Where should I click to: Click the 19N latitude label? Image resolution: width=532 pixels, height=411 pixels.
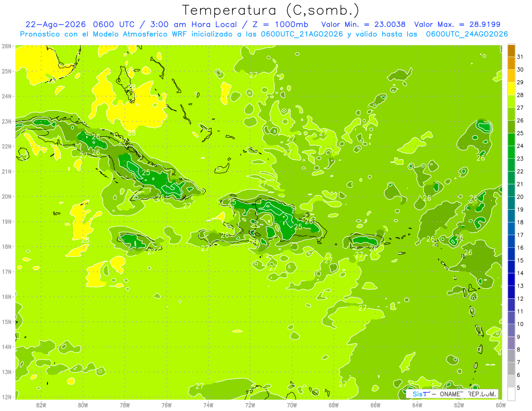(6, 221)
